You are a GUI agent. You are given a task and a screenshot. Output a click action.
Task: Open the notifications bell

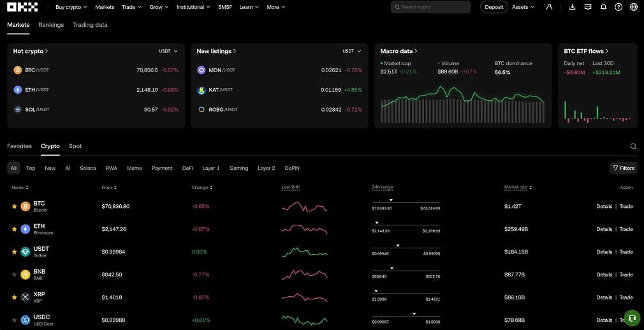pyautogui.click(x=603, y=7)
